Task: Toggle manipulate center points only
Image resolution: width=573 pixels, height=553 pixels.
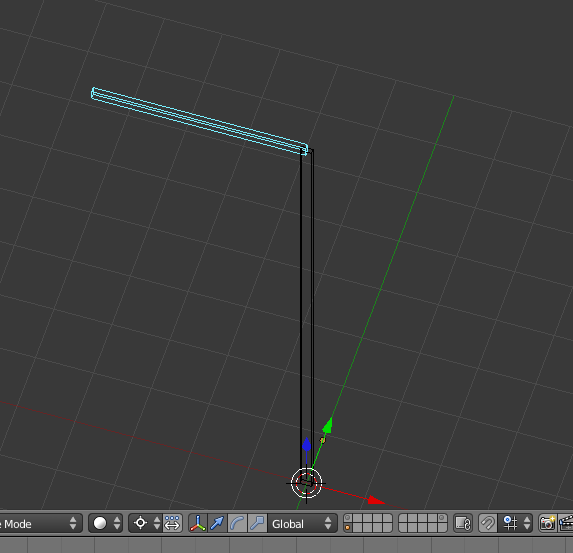Action: click(x=172, y=523)
